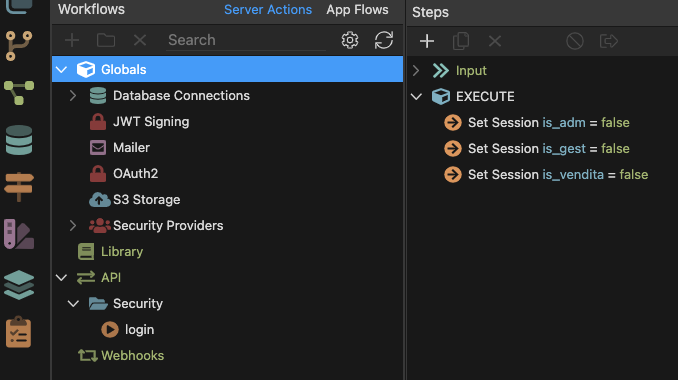Screen dimensions: 678x380
Task: Click the S3 Storage cloud upload icon
Action: click(x=99, y=200)
